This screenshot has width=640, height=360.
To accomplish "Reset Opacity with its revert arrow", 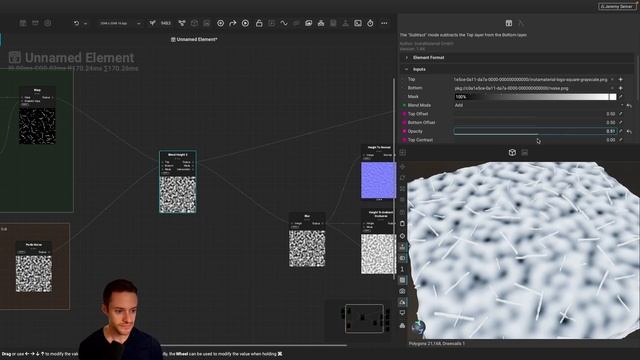I will (629, 131).
